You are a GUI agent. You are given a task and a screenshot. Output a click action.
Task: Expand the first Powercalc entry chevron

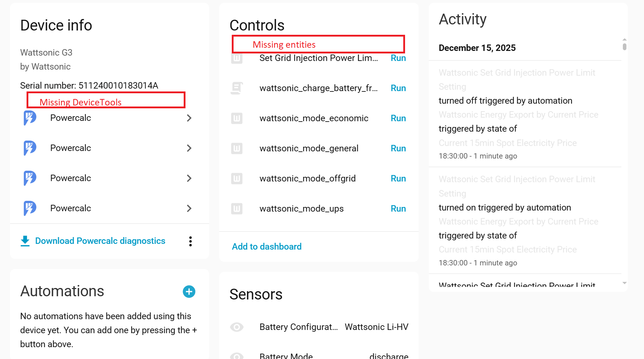point(189,118)
